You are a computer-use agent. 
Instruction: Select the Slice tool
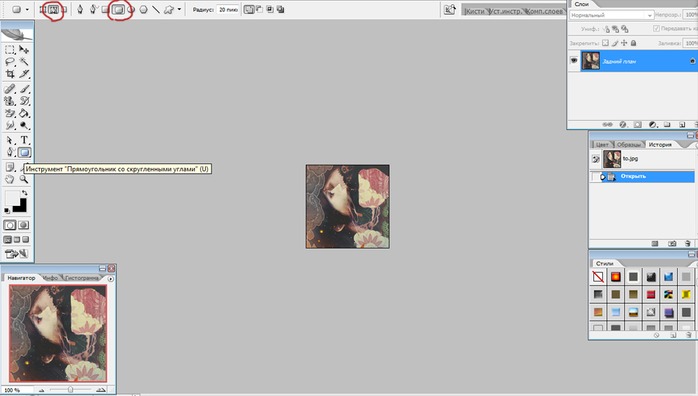pyautogui.click(x=24, y=74)
